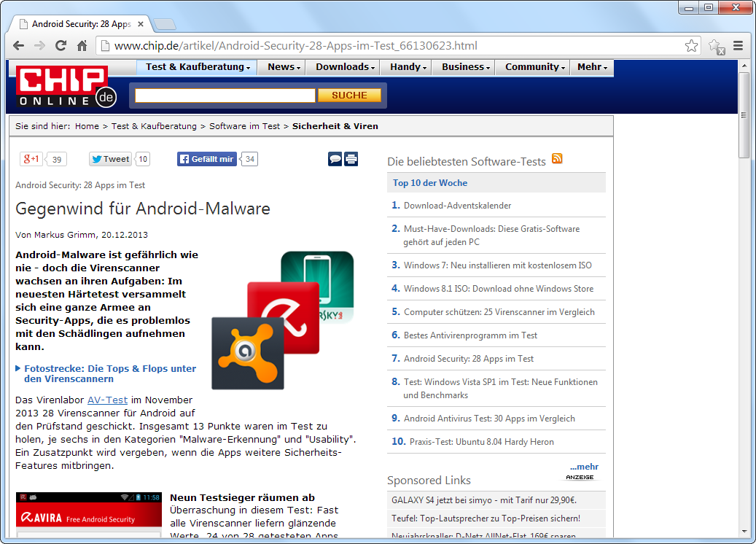Click the browser back arrow
This screenshot has width=756, height=544.
(x=18, y=46)
